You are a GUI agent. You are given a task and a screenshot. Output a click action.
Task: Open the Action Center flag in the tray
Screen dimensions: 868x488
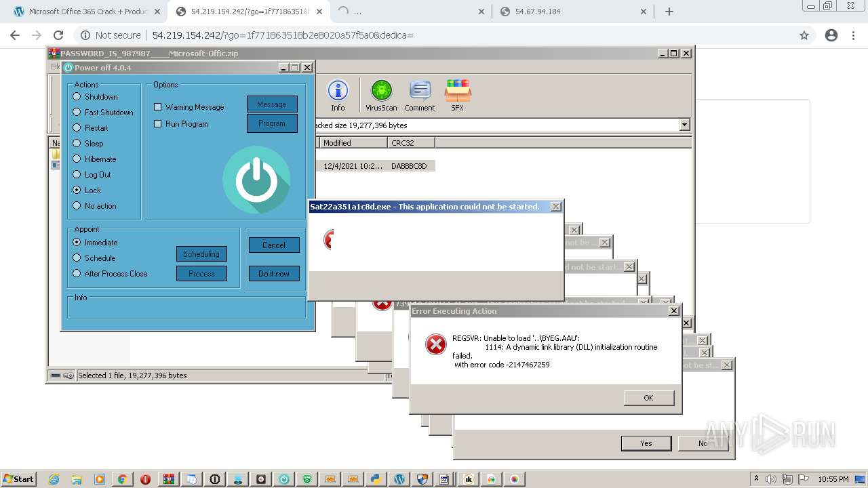click(804, 479)
